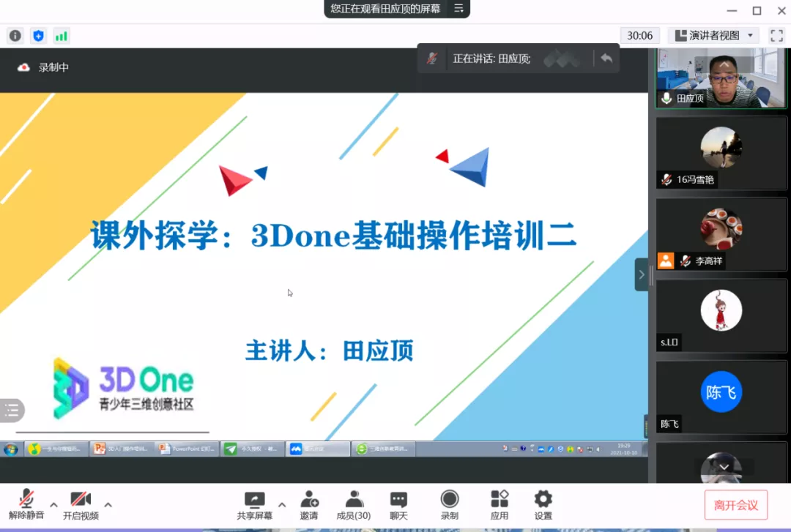Click the microphone icon in speaking bar

pos(432,59)
